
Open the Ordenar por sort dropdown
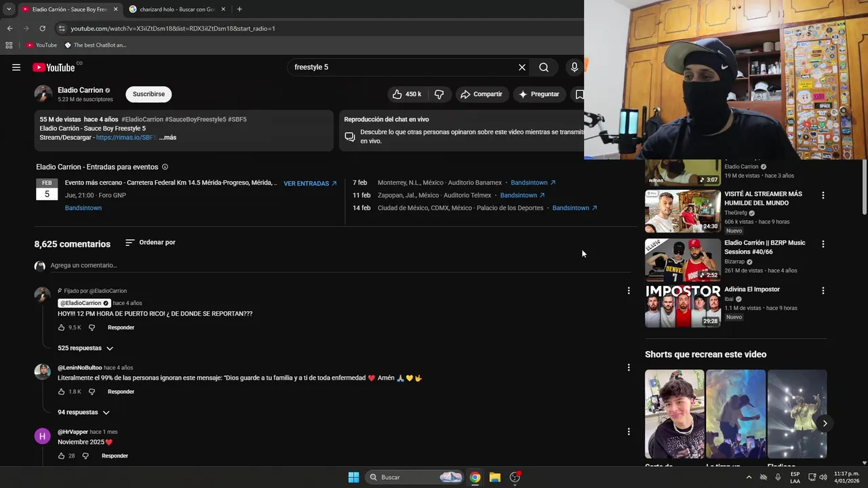pyautogui.click(x=150, y=243)
